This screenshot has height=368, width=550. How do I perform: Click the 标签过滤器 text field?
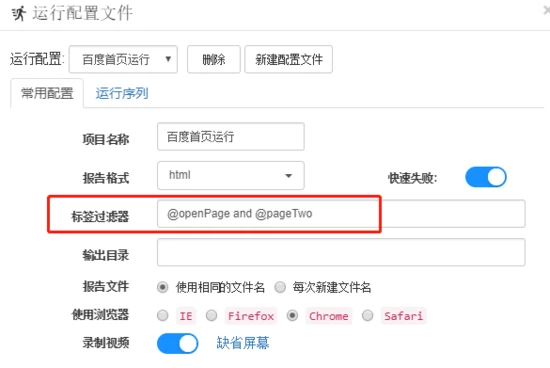point(341,214)
